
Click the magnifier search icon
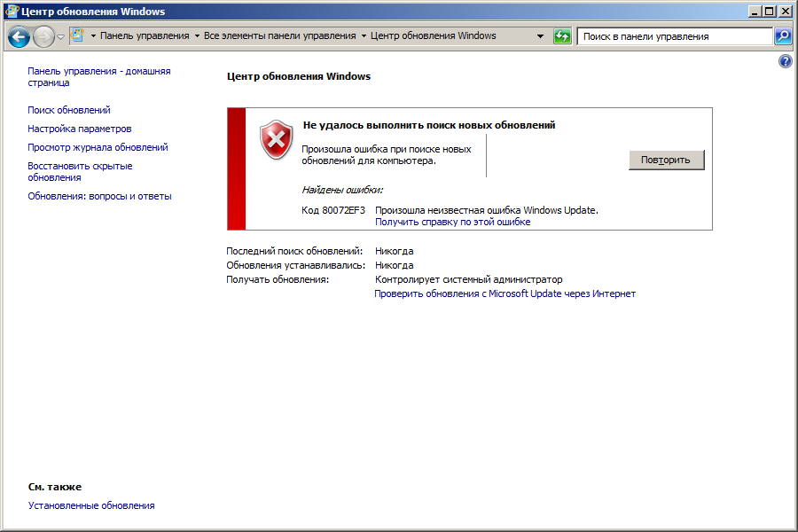783,36
